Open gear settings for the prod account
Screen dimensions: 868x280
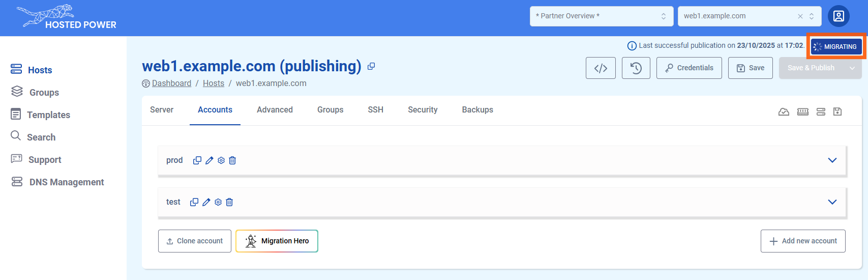point(221,160)
